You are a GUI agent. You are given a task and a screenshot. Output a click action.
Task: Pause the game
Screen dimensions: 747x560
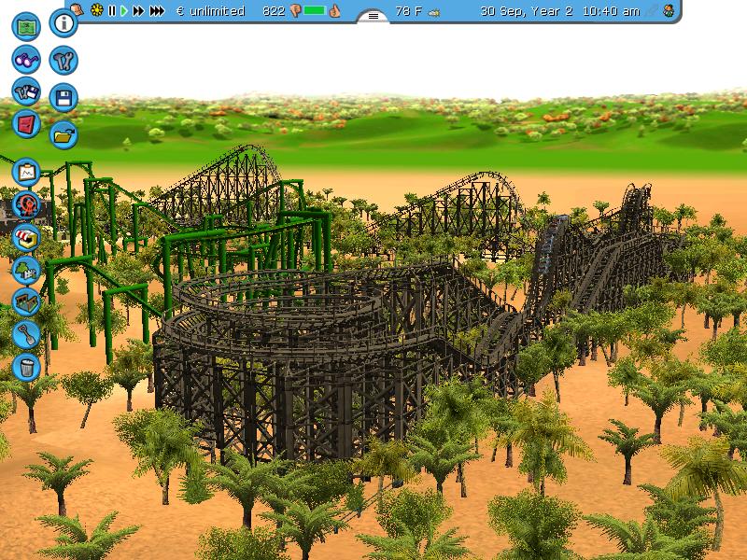(112, 10)
